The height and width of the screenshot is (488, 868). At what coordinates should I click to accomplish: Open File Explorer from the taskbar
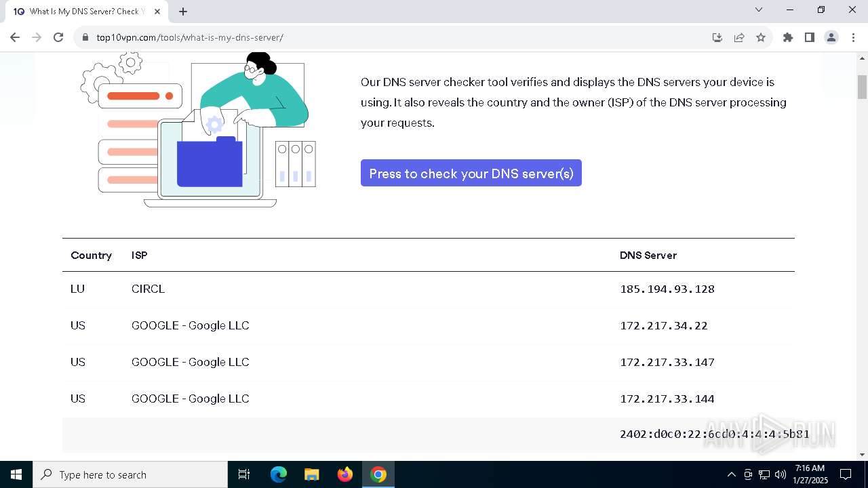tap(311, 474)
